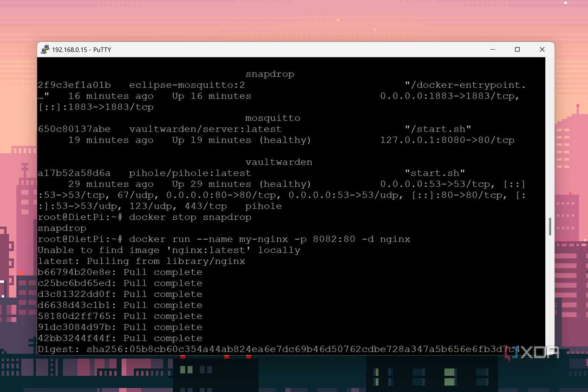Click the terminal scrollbar thumb

(x=550, y=227)
